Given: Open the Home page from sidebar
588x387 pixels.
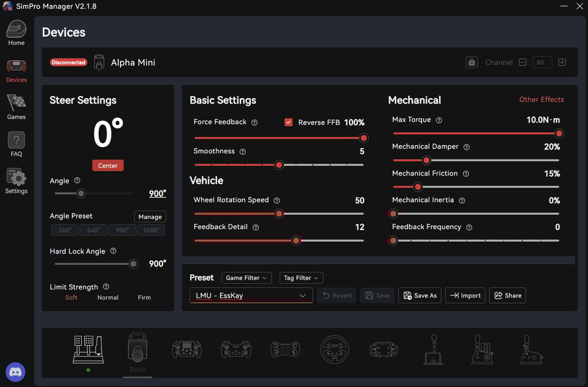Looking at the screenshot, I should (16, 33).
